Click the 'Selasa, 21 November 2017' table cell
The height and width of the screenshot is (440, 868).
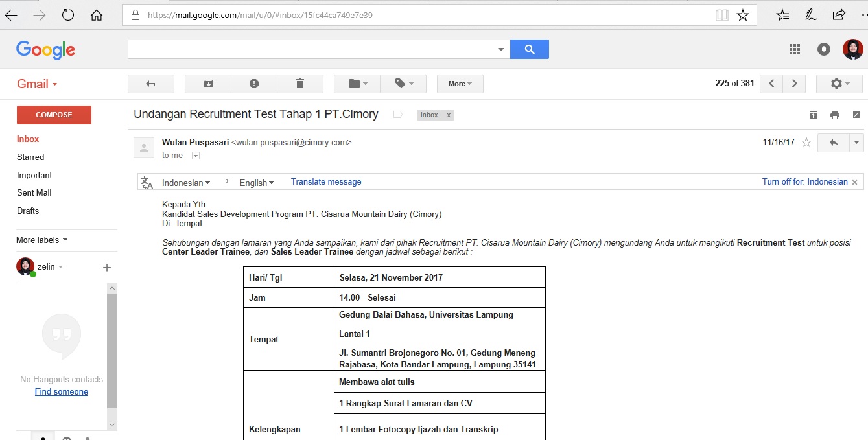coord(440,277)
